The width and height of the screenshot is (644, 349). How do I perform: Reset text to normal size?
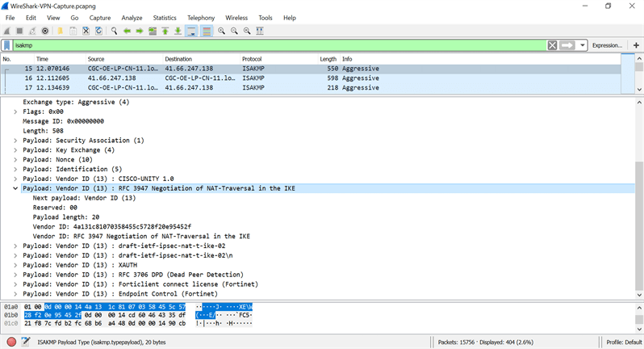(x=247, y=31)
